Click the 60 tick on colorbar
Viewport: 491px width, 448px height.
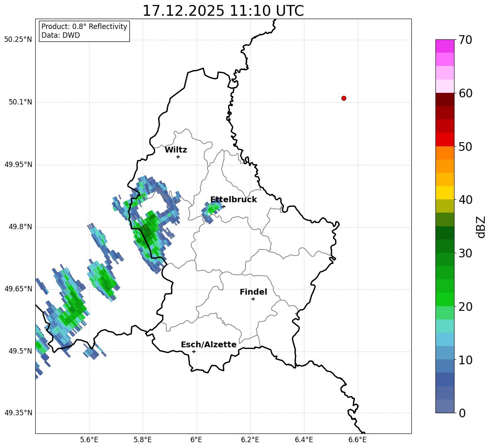pos(466,93)
